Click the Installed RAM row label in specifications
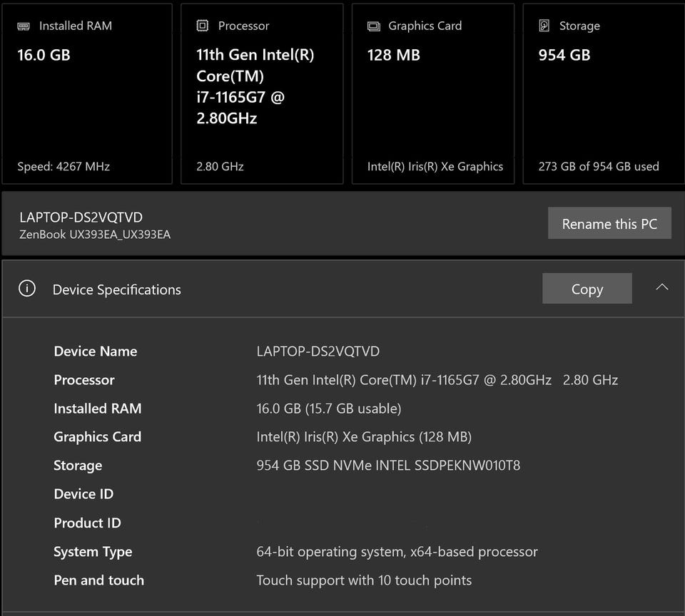Viewport: 685px width, 616px height. [x=98, y=409]
